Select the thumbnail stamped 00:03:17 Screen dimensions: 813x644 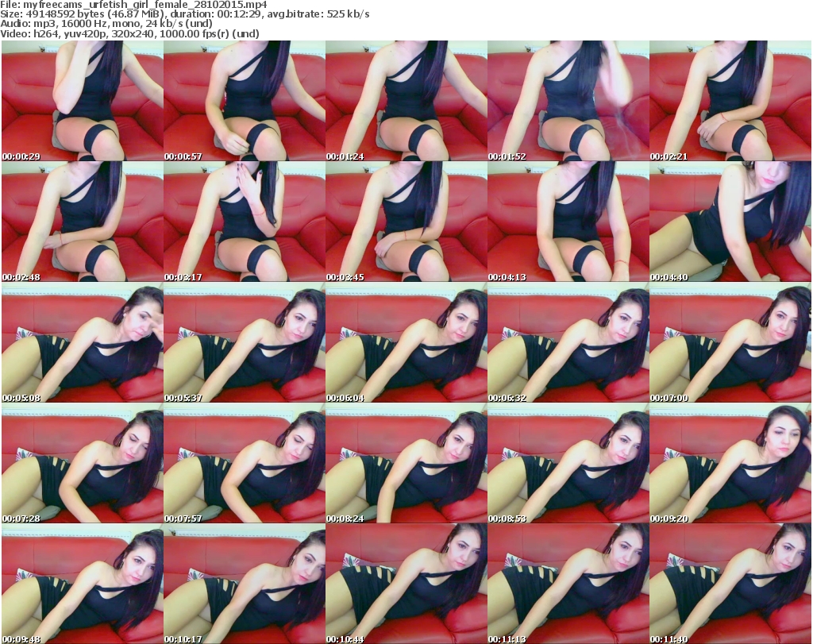coord(245,222)
